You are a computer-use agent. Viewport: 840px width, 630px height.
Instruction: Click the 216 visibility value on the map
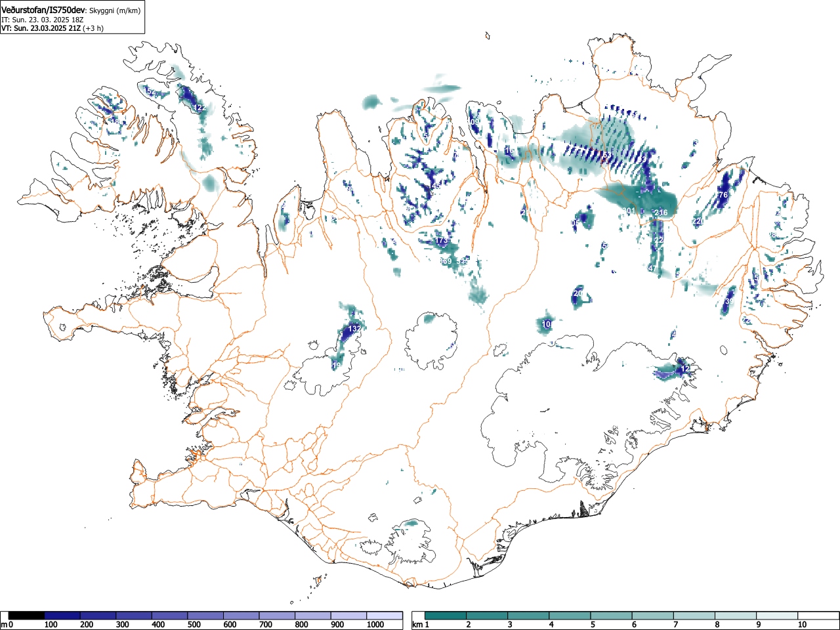(661, 213)
